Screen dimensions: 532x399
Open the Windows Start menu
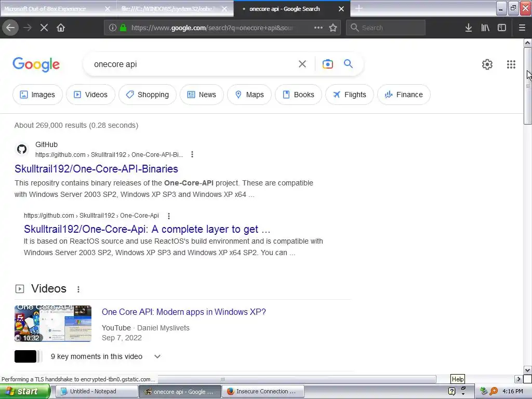click(24, 392)
